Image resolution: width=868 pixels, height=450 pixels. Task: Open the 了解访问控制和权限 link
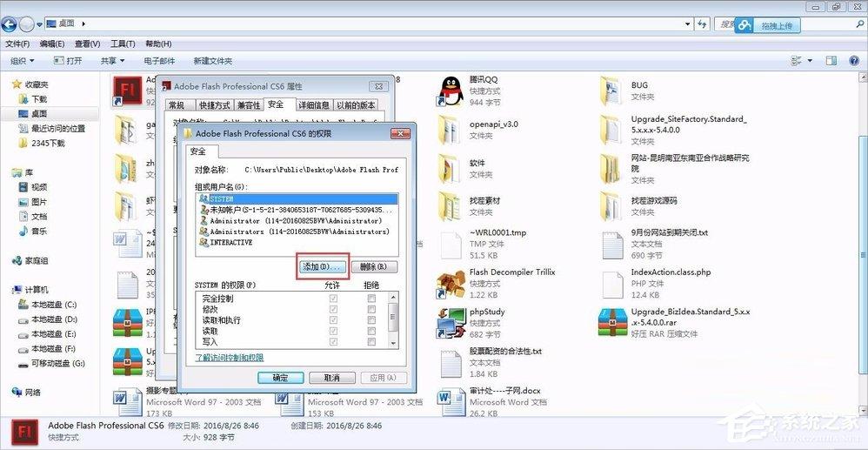pyautogui.click(x=230, y=358)
